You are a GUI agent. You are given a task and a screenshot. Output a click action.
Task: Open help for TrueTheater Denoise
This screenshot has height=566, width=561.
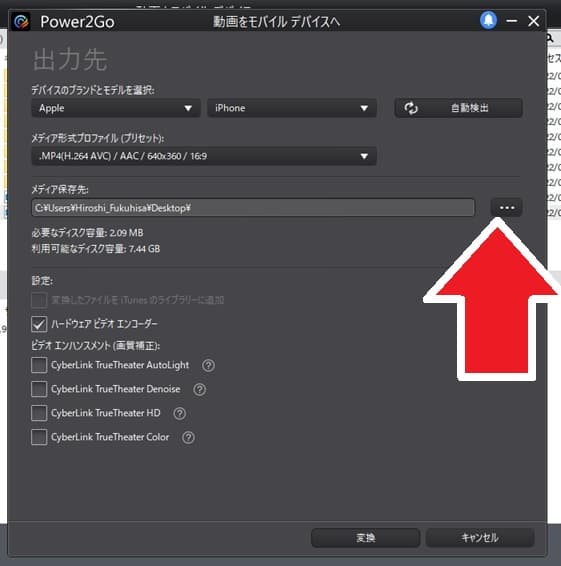(x=200, y=389)
